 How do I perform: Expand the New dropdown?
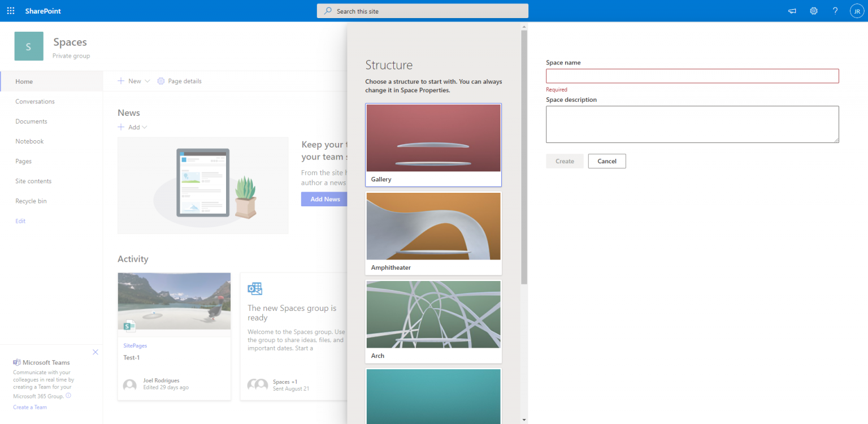coord(146,81)
